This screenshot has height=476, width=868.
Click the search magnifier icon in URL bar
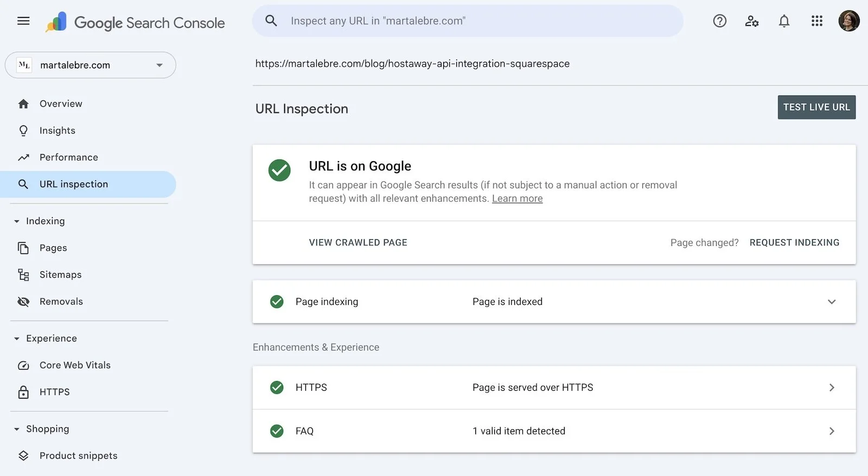[x=271, y=21]
